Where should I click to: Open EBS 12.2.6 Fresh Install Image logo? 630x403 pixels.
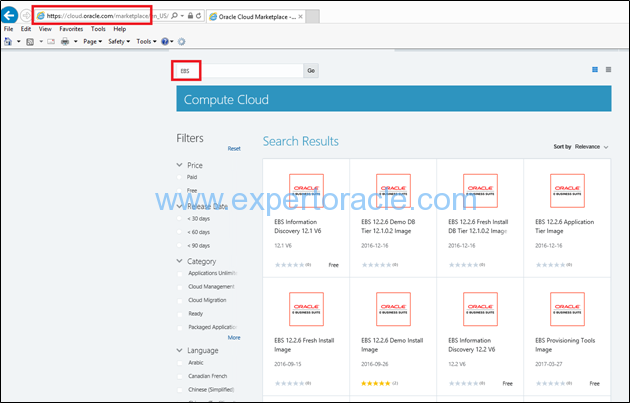click(306, 309)
